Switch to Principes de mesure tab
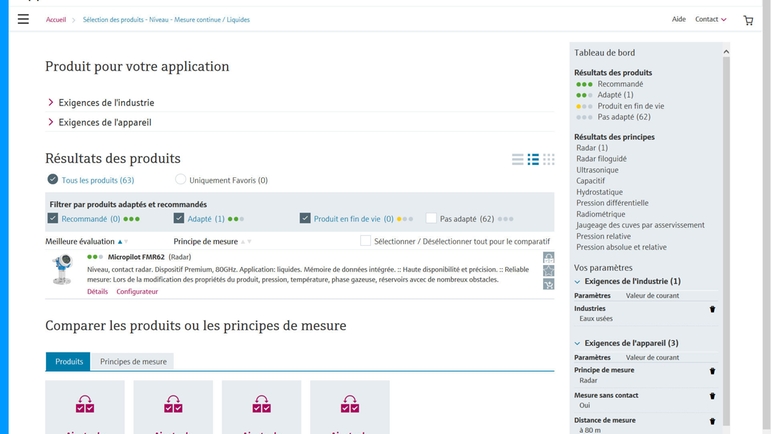Screen dimensions: 771x434 133,361
